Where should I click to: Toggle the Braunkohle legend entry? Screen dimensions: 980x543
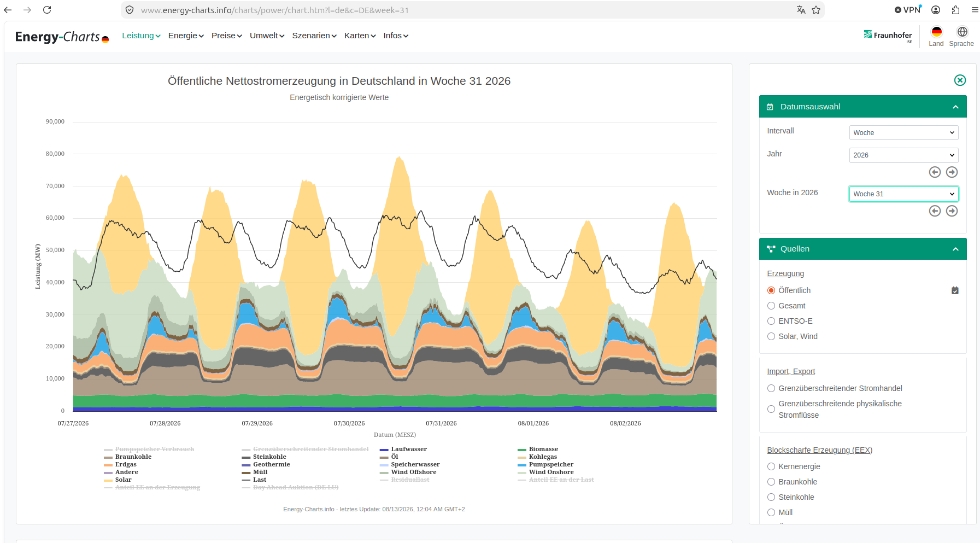coord(128,457)
